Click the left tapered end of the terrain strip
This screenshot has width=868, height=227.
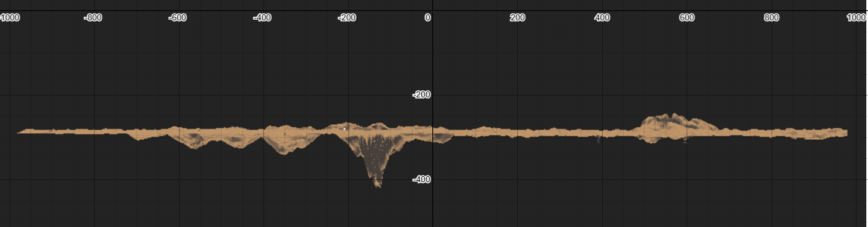point(22,131)
